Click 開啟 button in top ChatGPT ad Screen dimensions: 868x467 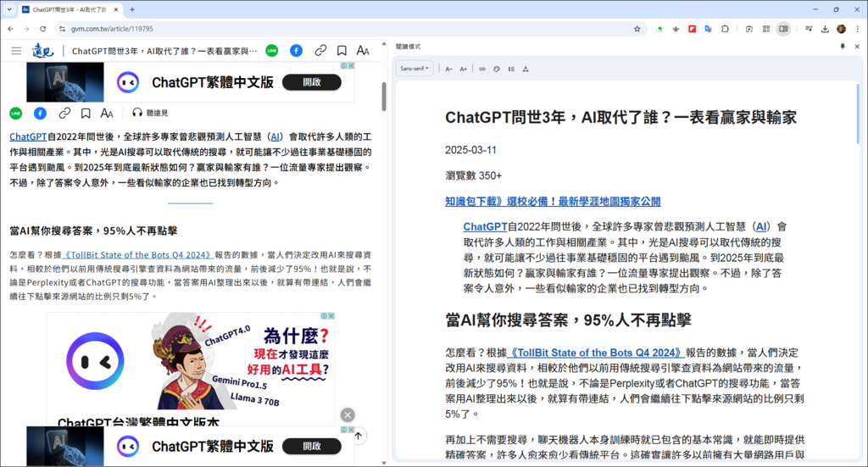[312, 82]
